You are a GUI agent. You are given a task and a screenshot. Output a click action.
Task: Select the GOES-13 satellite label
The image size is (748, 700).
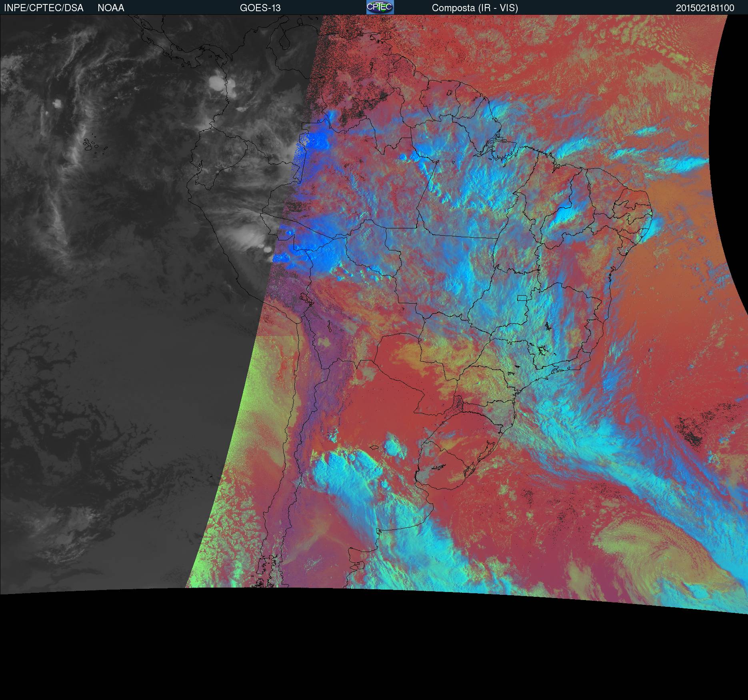pyautogui.click(x=260, y=8)
